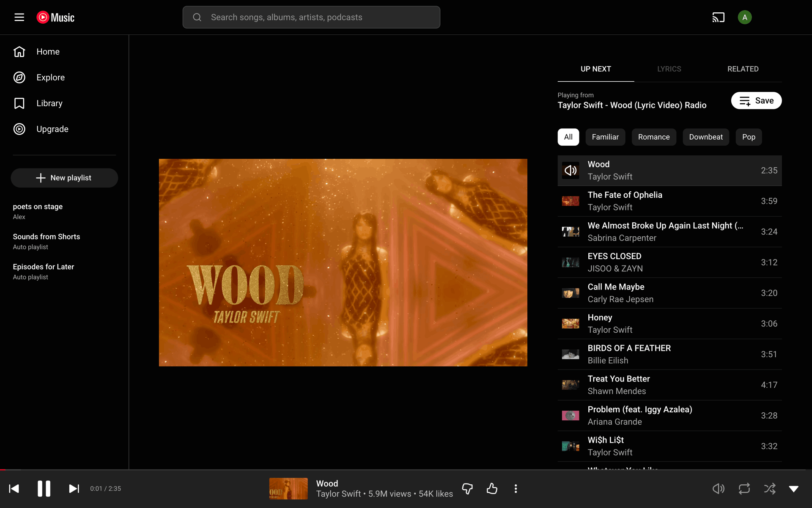Open the poets on stage playlist
Viewport: 812px width, 508px height.
[x=64, y=211]
